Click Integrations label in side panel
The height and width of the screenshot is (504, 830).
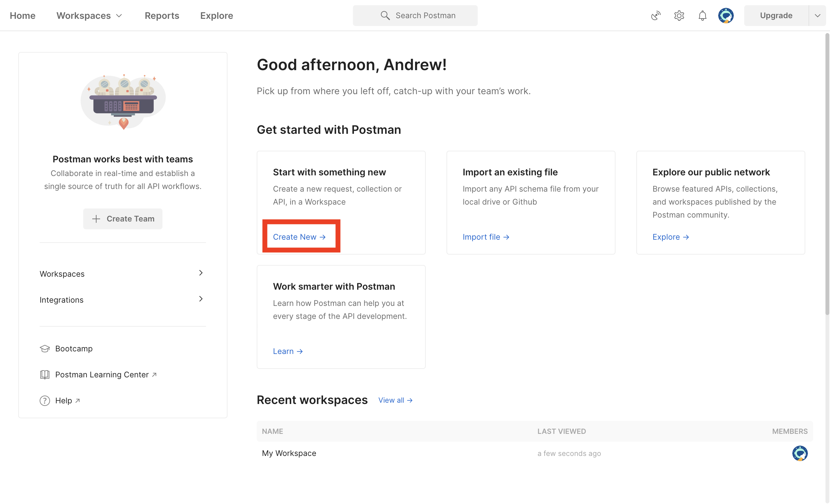[x=61, y=300]
